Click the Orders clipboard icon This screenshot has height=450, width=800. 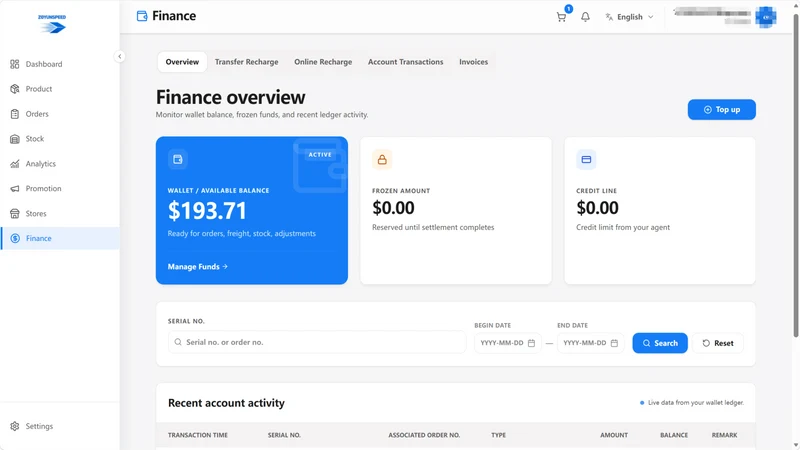click(15, 114)
